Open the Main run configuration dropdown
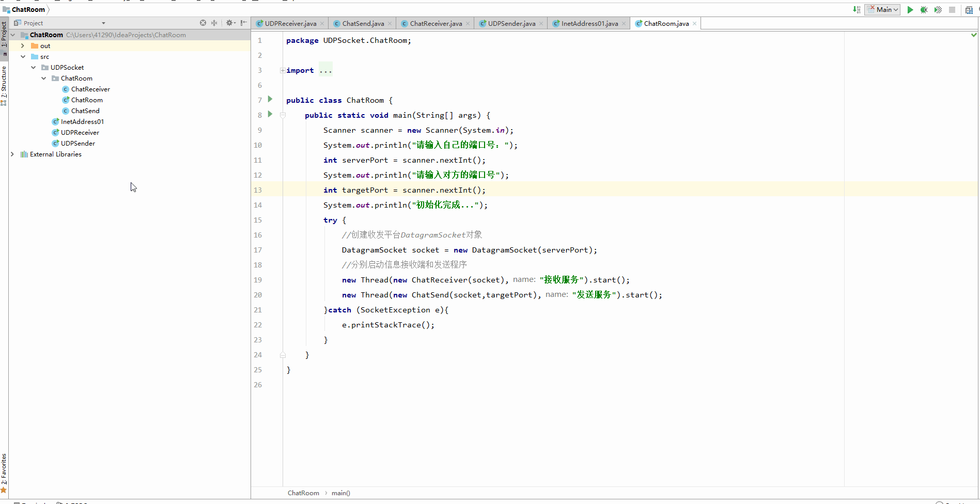 (x=883, y=10)
